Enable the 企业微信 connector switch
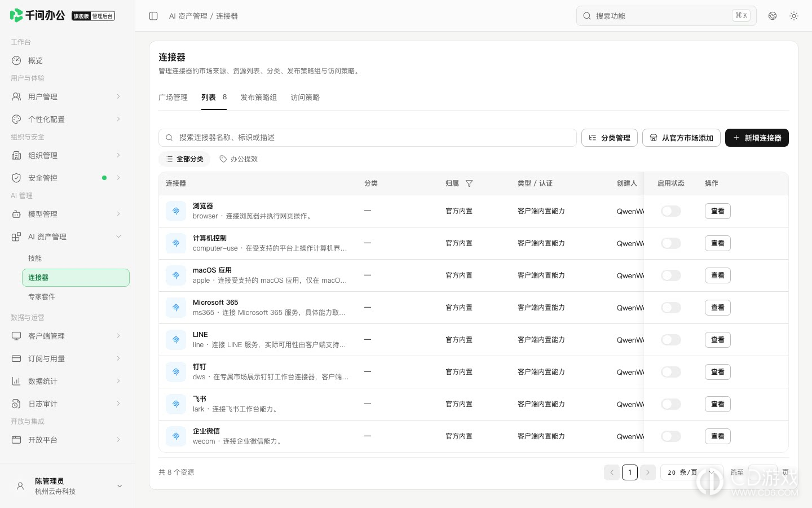812x508 pixels. [671, 436]
